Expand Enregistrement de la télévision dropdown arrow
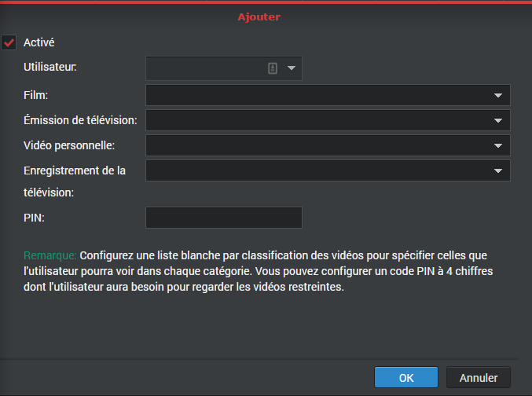The height and width of the screenshot is (396, 532). (x=498, y=170)
